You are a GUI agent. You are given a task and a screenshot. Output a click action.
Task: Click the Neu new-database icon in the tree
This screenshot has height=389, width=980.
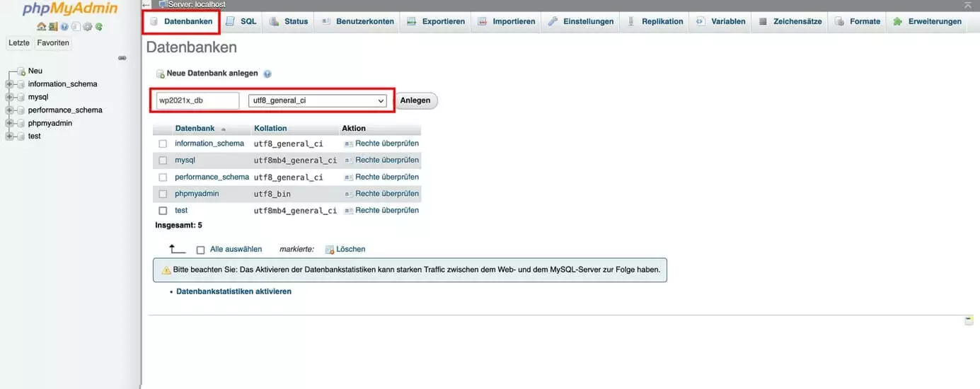(21, 71)
